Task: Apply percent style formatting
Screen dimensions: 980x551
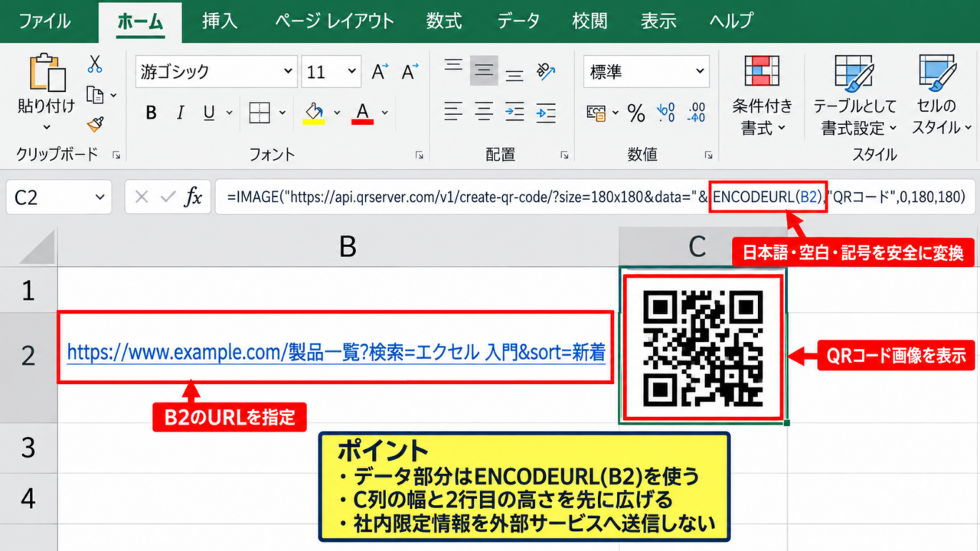Action: tap(636, 113)
